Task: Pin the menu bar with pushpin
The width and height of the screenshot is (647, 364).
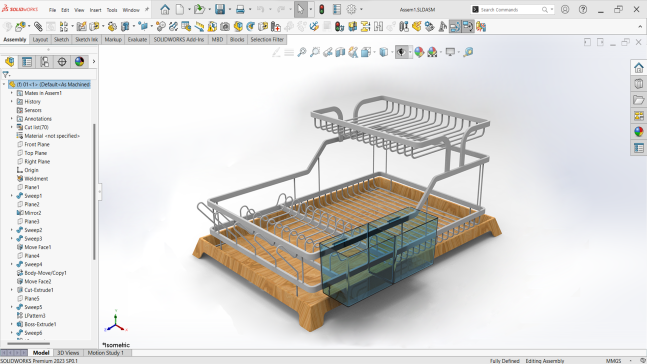Action: [146, 9]
